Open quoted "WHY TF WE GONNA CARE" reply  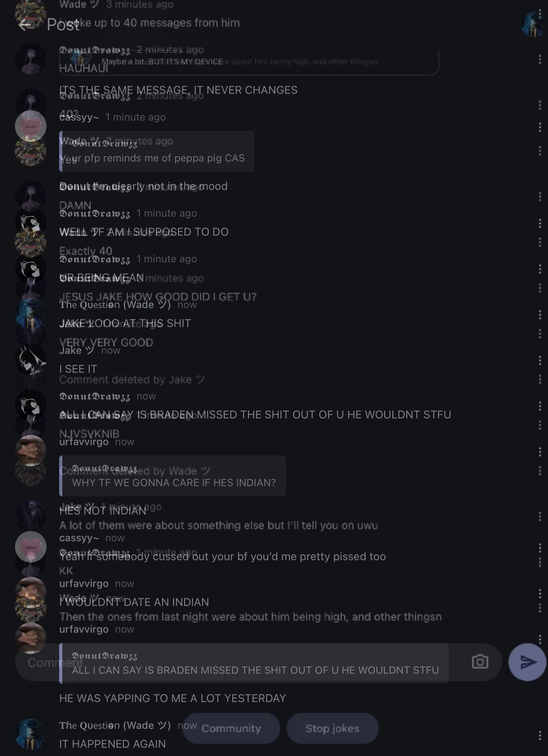(172, 476)
